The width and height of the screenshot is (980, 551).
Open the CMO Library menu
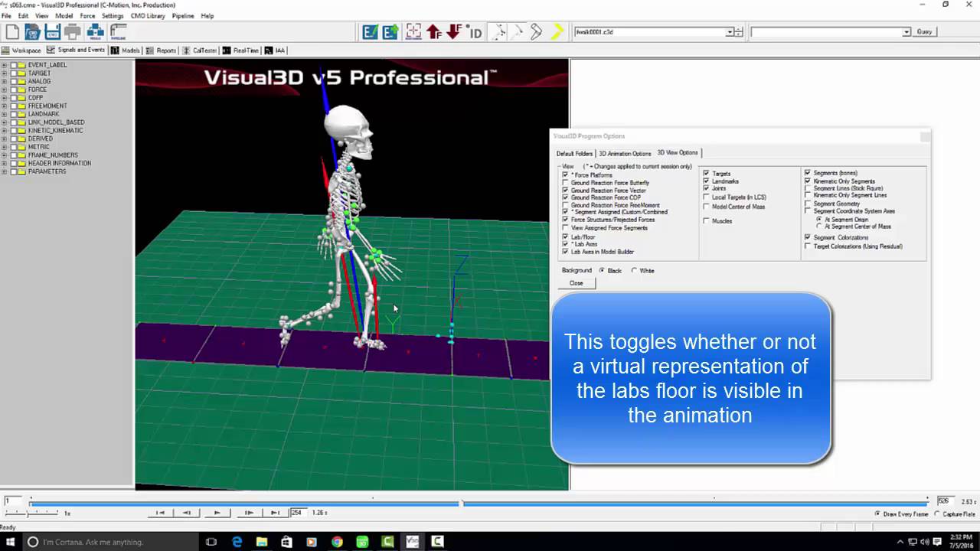pyautogui.click(x=147, y=15)
